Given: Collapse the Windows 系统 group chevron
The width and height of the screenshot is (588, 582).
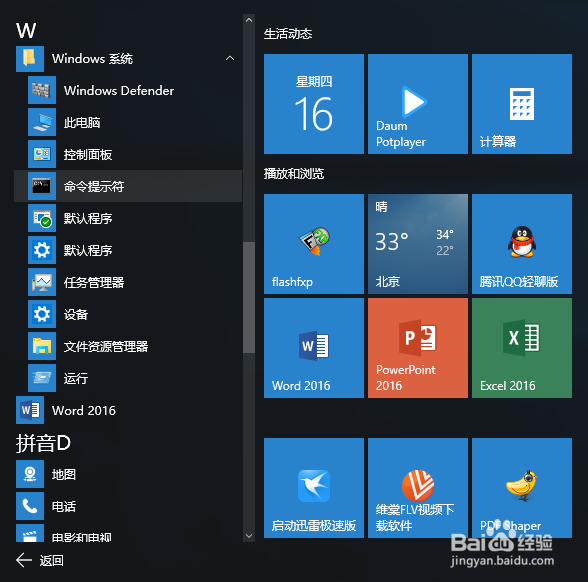Looking at the screenshot, I should [x=230, y=58].
